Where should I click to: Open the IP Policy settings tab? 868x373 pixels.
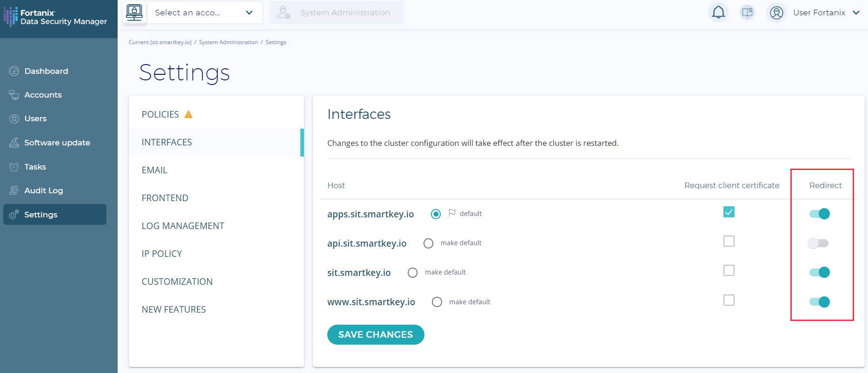click(162, 254)
